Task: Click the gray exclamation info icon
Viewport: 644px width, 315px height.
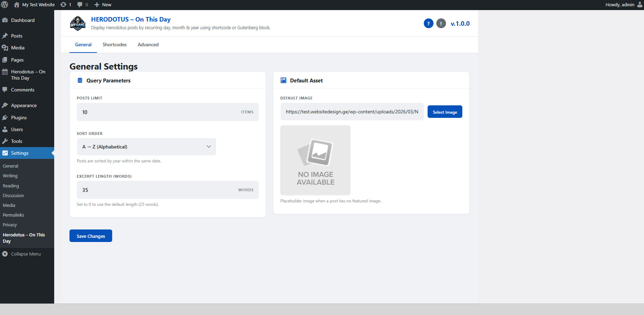Action: tap(441, 24)
